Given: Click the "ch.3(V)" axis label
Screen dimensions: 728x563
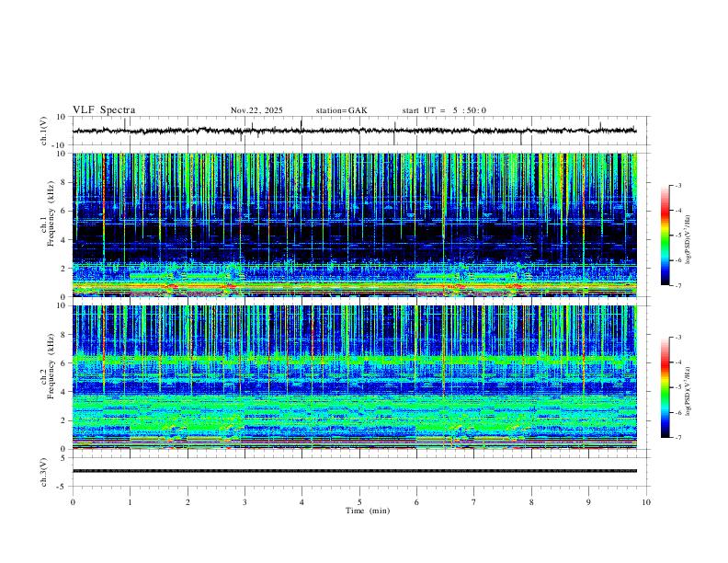Looking at the screenshot, I should (x=44, y=472).
